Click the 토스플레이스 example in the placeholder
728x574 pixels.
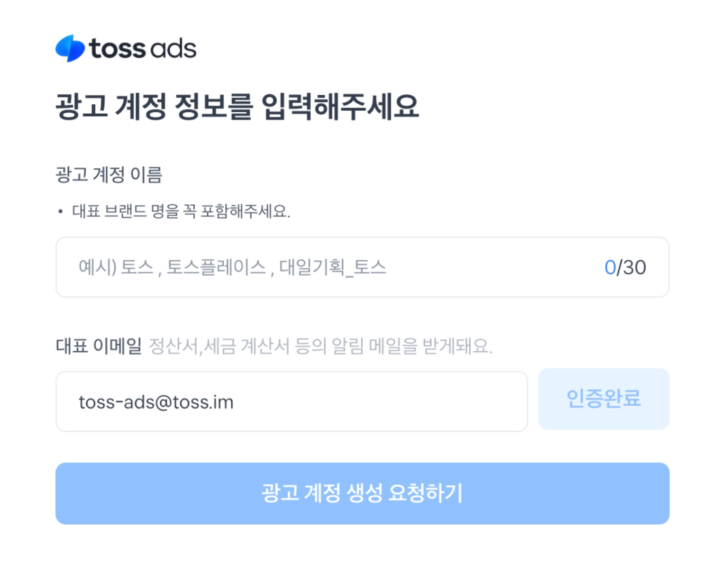(x=216, y=267)
